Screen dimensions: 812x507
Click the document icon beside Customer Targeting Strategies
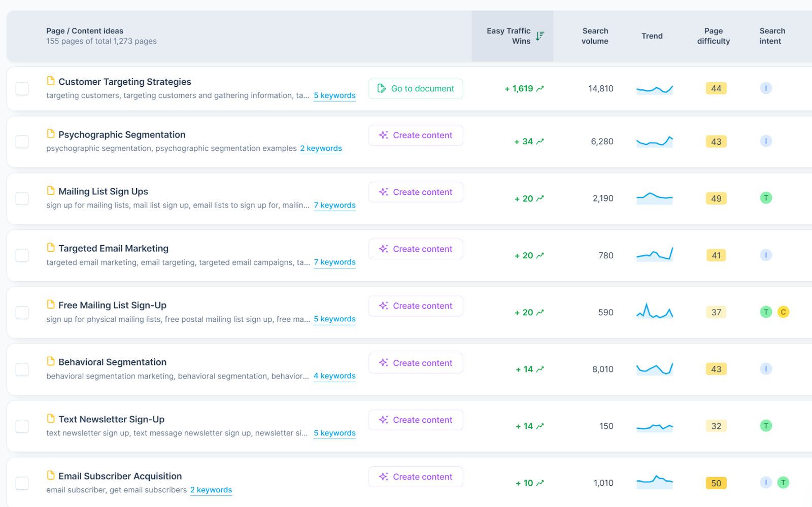(x=51, y=81)
